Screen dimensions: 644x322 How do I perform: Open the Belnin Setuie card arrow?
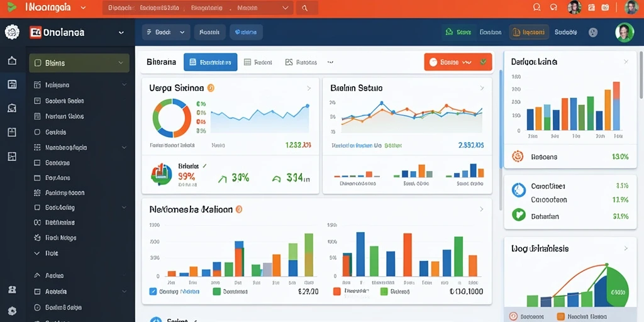482,88
